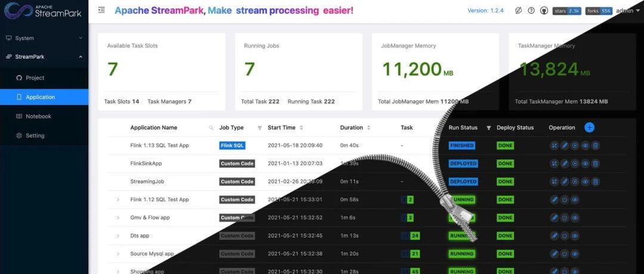View details of Gmv & Flow app
Screen dimensions: 644x274
575,218
